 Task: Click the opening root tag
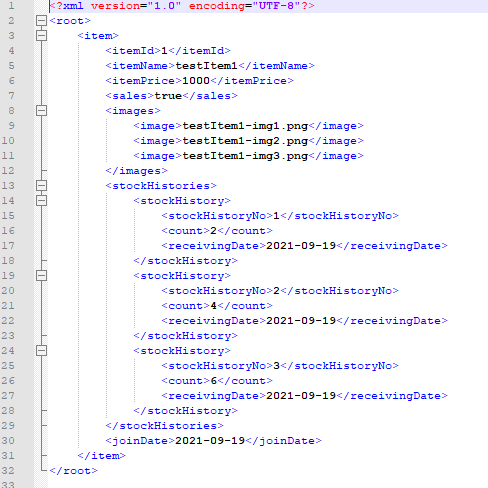pos(70,21)
